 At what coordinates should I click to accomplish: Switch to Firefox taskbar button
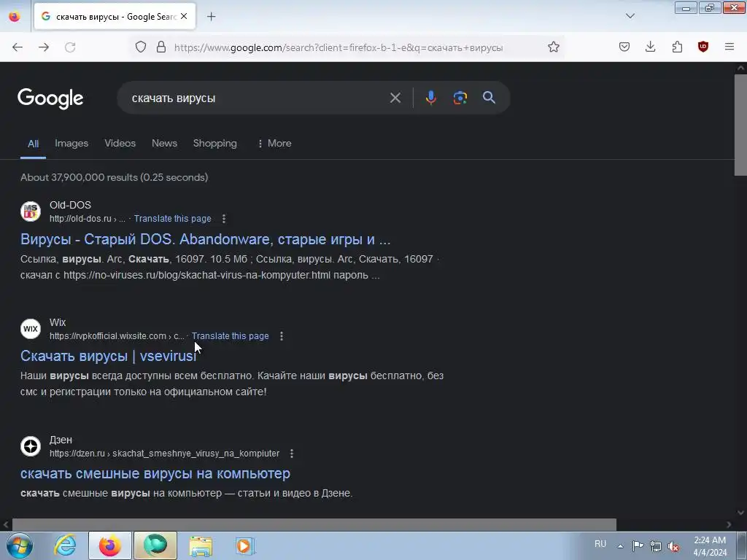[x=109, y=545]
